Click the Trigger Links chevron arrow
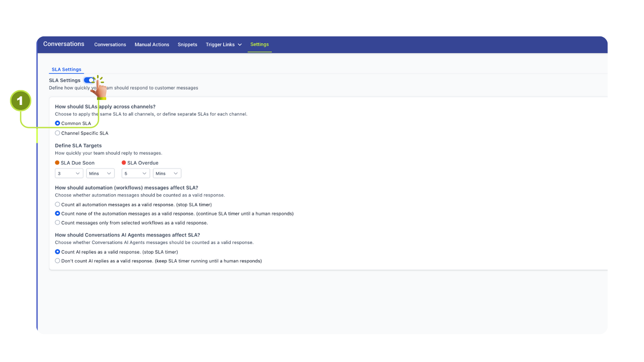 click(240, 45)
